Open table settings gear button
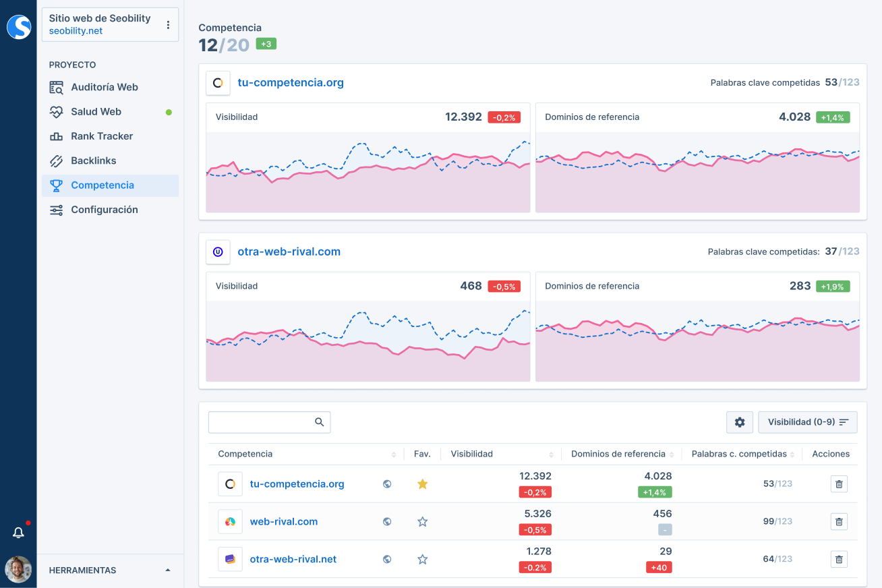This screenshot has height=588, width=882. tap(740, 422)
